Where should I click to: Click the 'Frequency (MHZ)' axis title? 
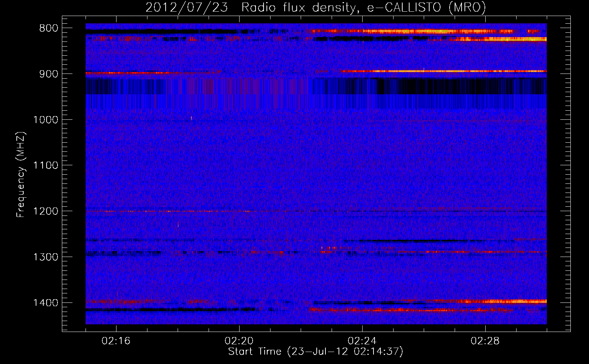point(21,175)
